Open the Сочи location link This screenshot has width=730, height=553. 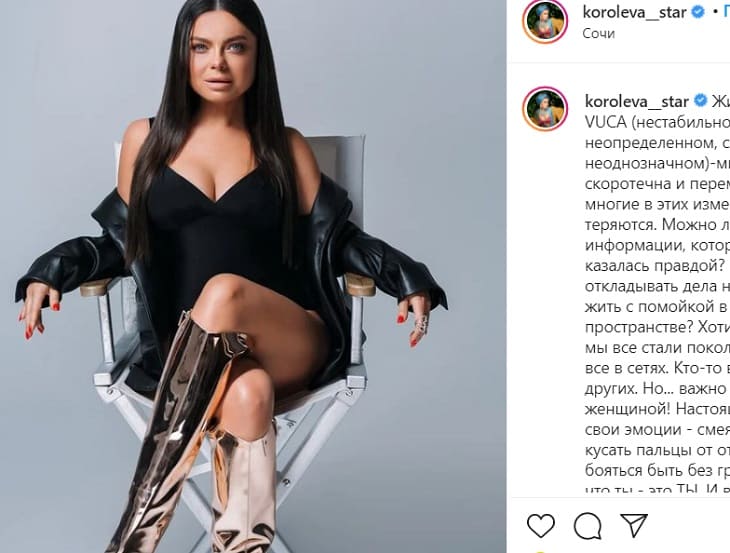point(598,34)
